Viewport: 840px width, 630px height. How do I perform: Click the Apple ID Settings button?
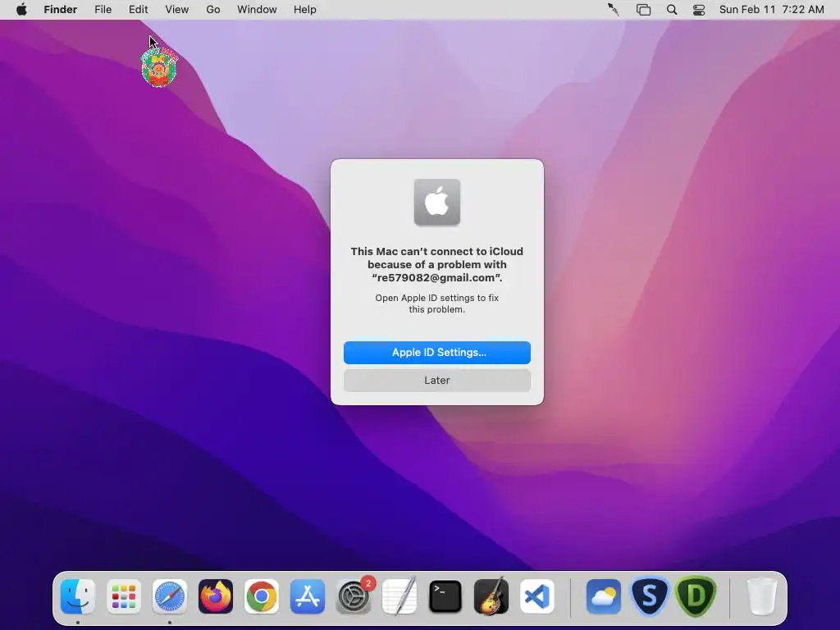coord(437,353)
